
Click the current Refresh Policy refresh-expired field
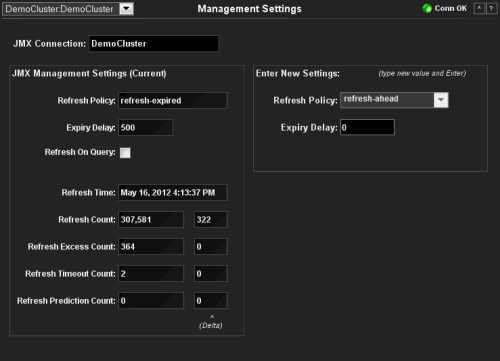[x=173, y=100]
